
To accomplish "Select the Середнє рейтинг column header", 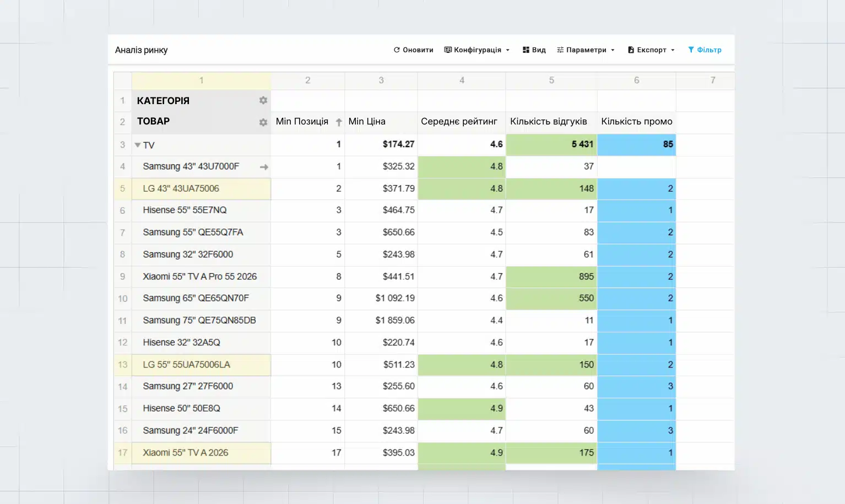I will coord(459,122).
